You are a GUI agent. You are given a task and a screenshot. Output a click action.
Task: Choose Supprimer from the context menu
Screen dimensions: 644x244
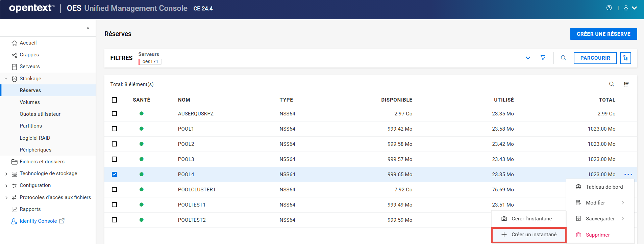[597, 235]
